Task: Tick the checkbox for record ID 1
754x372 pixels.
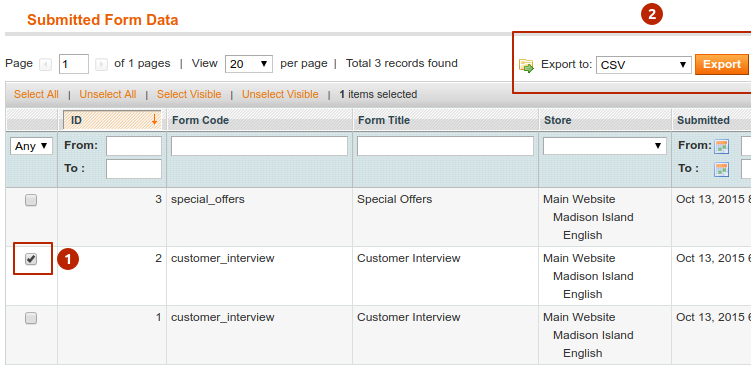Action: pos(31,318)
